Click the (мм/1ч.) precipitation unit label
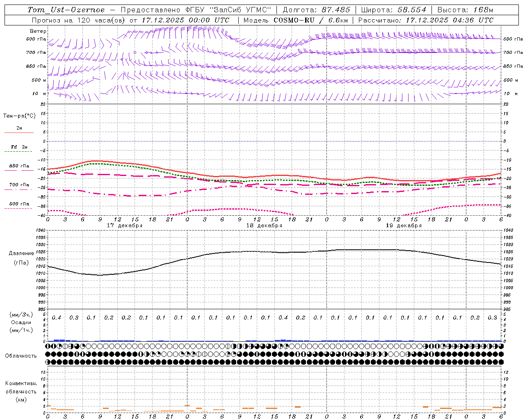 [x=21, y=330]
